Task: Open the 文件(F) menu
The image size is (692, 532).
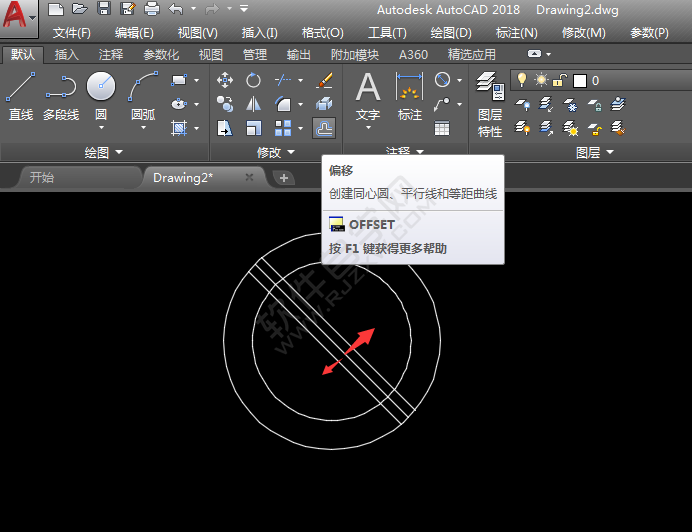Action: pos(71,33)
